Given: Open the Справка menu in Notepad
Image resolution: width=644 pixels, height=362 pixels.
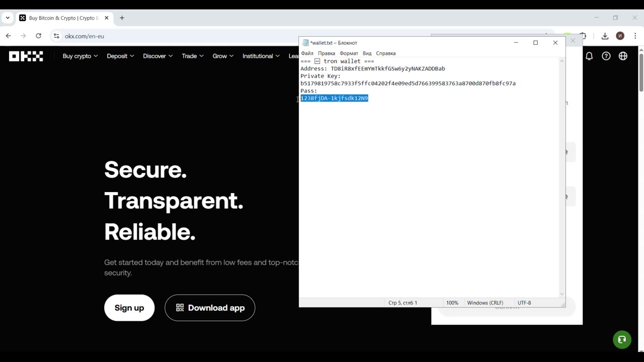Looking at the screenshot, I should pyautogui.click(x=386, y=53).
